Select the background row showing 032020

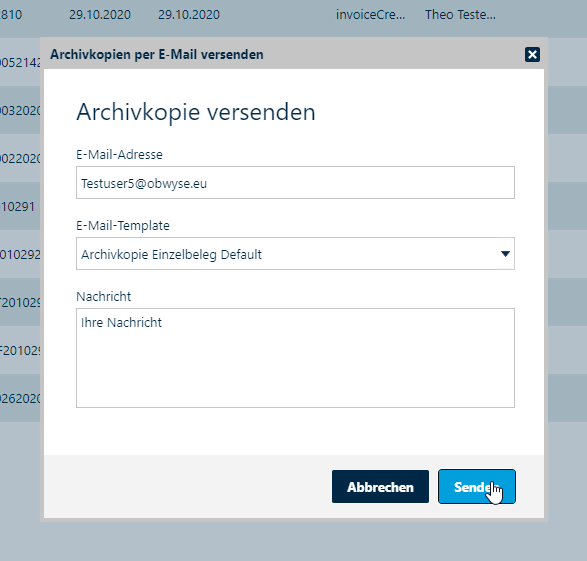coord(20,110)
